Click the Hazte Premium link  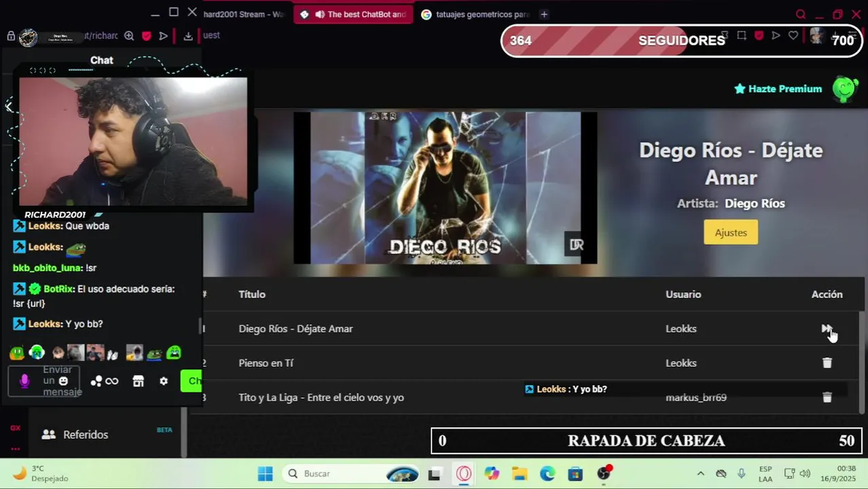[778, 89]
